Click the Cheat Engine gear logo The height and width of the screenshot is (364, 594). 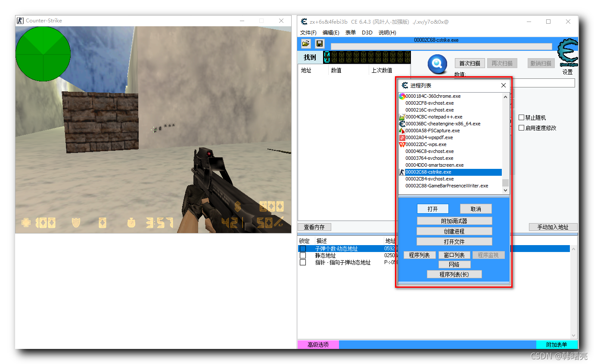point(568,53)
